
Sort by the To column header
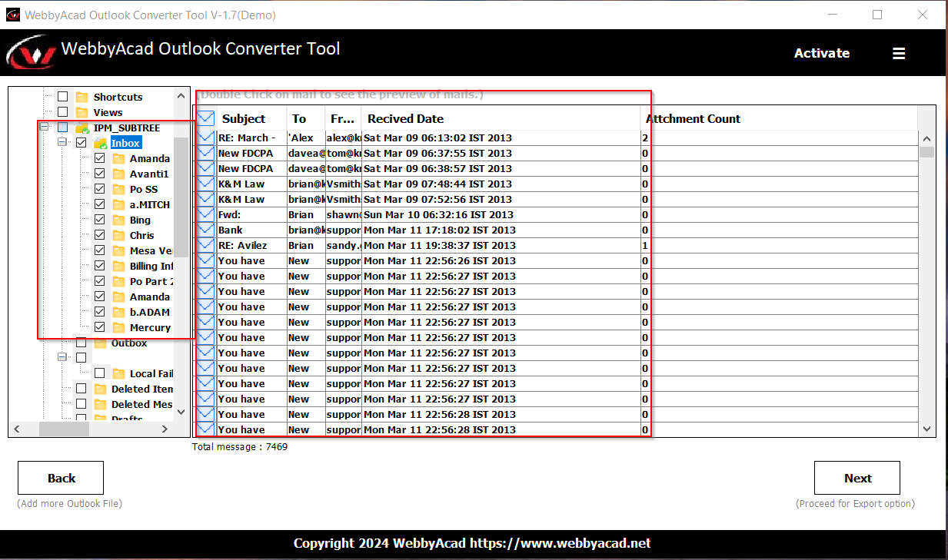[x=305, y=119]
